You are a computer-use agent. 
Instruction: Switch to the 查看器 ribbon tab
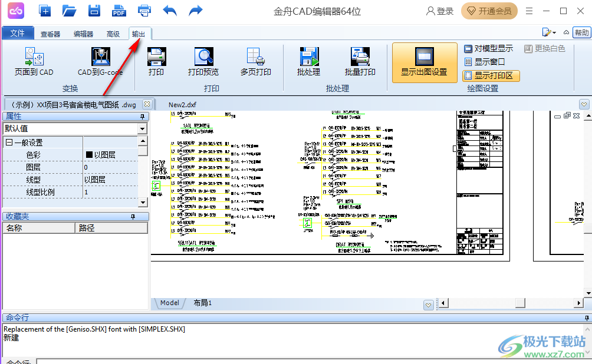50,34
